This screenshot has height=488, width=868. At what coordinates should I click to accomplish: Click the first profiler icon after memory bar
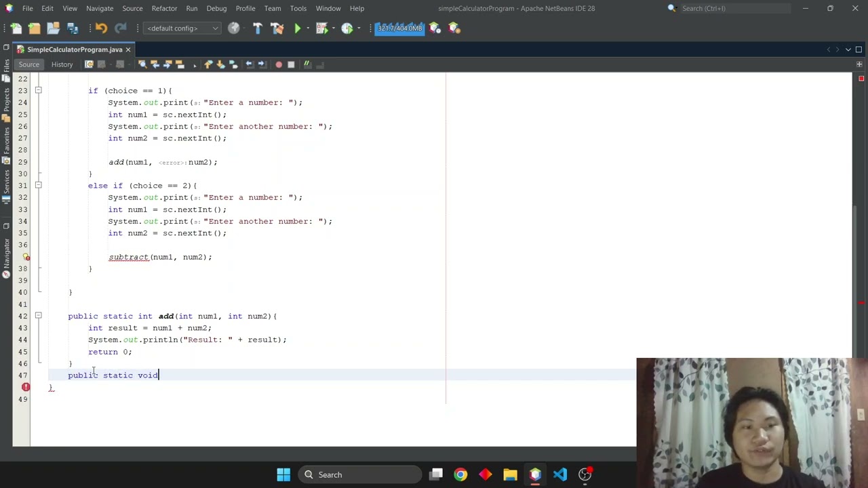435,28
